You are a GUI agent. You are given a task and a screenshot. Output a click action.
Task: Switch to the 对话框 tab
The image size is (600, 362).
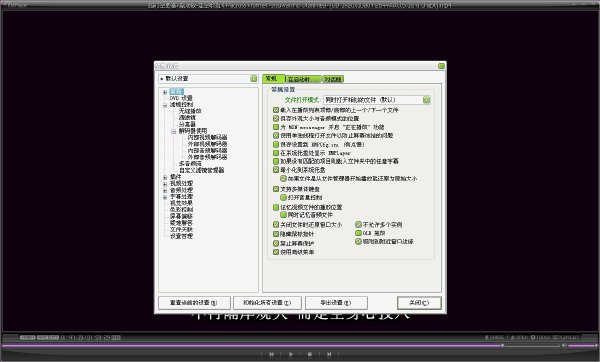[333, 79]
